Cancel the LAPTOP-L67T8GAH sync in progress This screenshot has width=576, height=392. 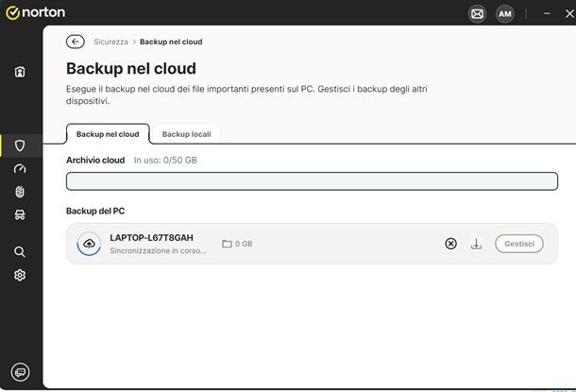click(x=450, y=244)
